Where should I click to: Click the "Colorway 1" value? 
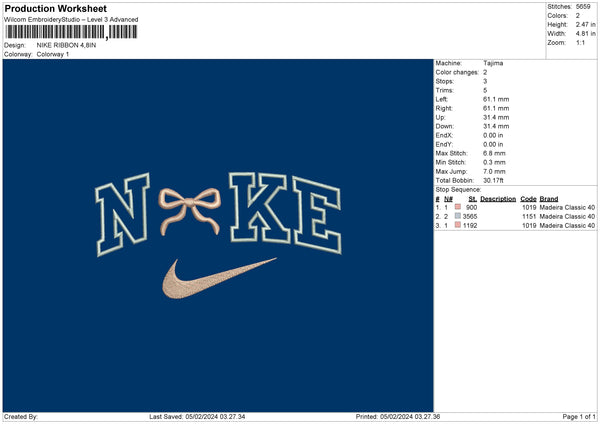pos(53,54)
